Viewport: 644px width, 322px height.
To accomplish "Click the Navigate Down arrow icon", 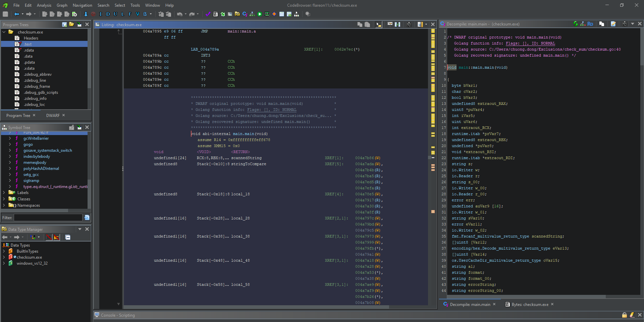I will coord(86,14).
